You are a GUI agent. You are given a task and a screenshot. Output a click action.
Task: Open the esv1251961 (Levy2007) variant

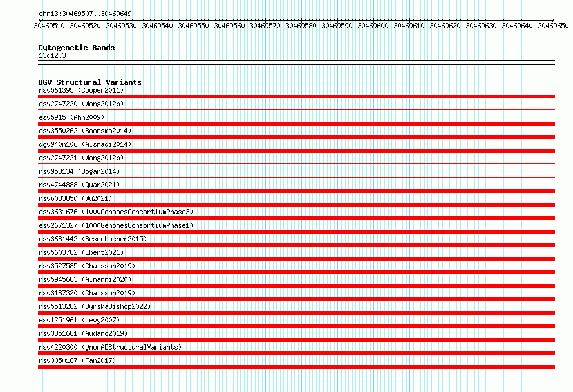pos(79,320)
